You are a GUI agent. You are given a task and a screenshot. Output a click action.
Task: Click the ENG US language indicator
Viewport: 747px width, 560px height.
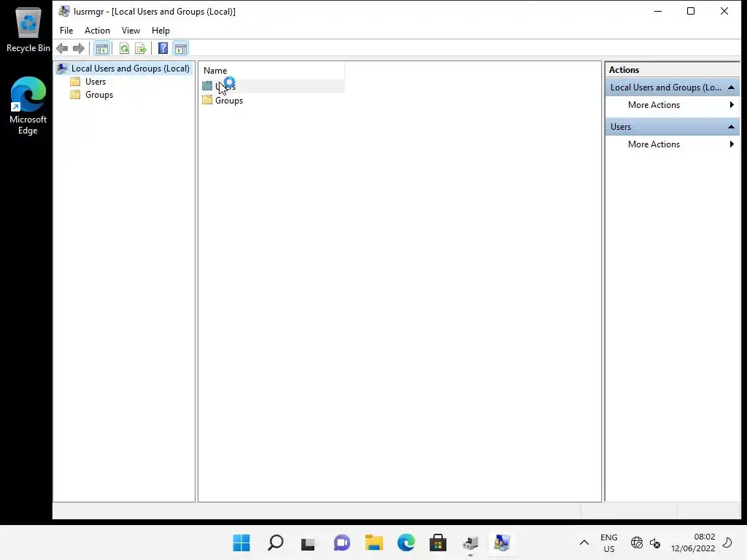609,542
